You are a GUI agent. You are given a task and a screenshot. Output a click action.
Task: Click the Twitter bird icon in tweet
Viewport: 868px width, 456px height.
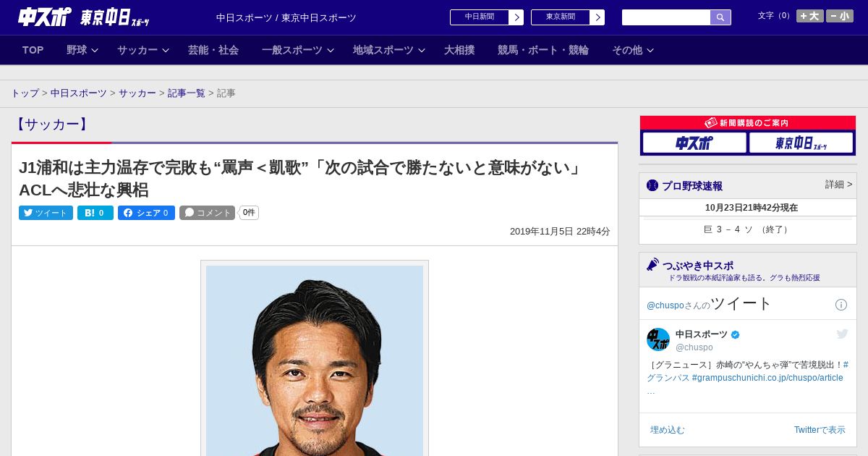842,334
